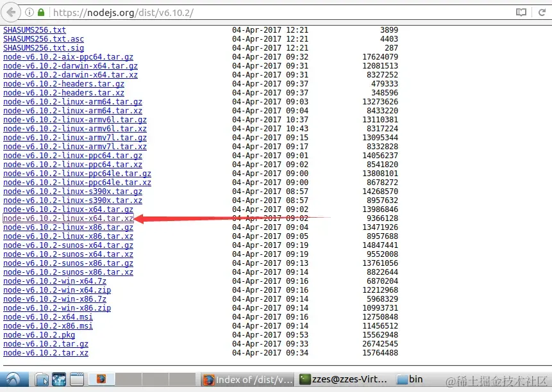Download node-v6.10.2-sunos-x86.tar.gz

click(69, 263)
